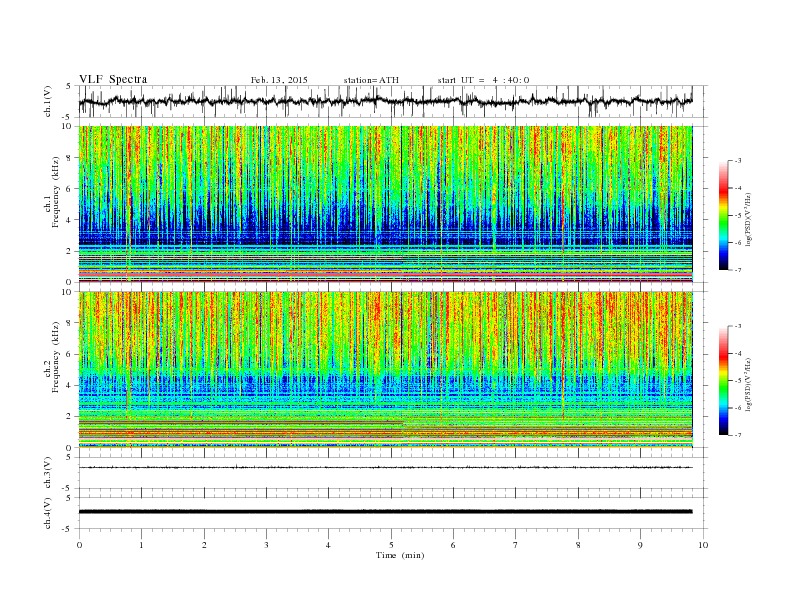Click the time axis tick label 4
The width and height of the screenshot is (792, 612).
point(329,545)
